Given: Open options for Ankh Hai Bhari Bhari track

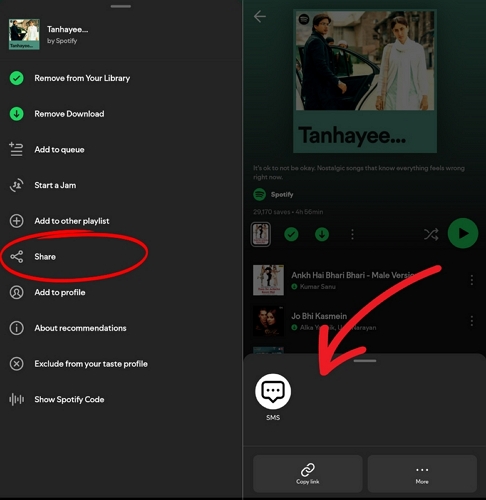Looking at the screenshot, I should pyautogui.click(x=472, y=280).
